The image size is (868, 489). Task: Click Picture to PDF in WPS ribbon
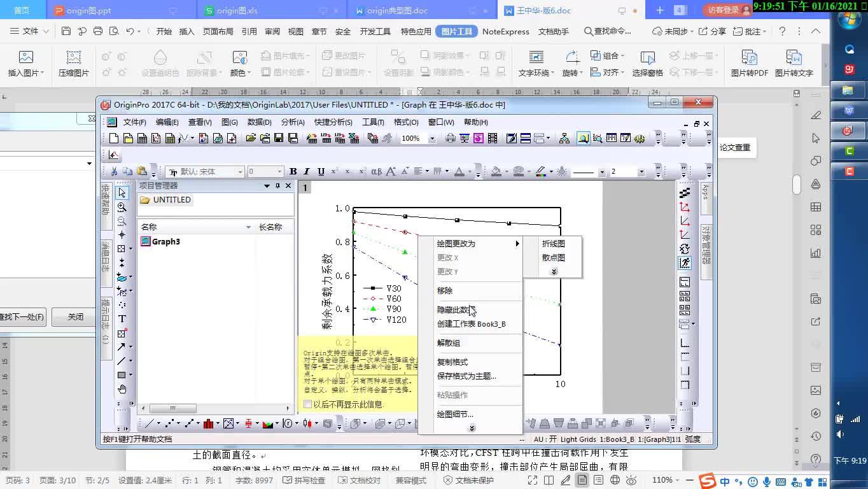[x=750, y=64]
